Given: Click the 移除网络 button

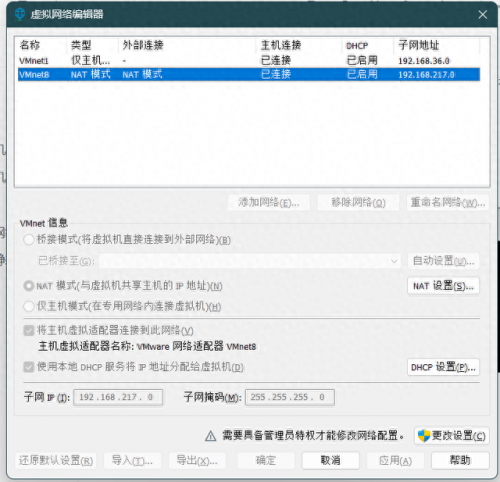Looking at the screenshot, I should click(x=358, y=202).
